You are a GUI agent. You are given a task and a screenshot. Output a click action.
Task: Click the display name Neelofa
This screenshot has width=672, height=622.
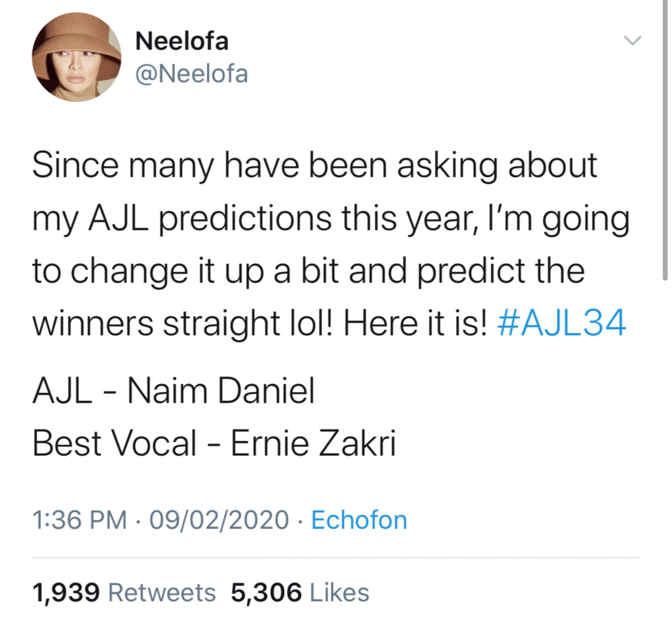(x=182, y=42)
